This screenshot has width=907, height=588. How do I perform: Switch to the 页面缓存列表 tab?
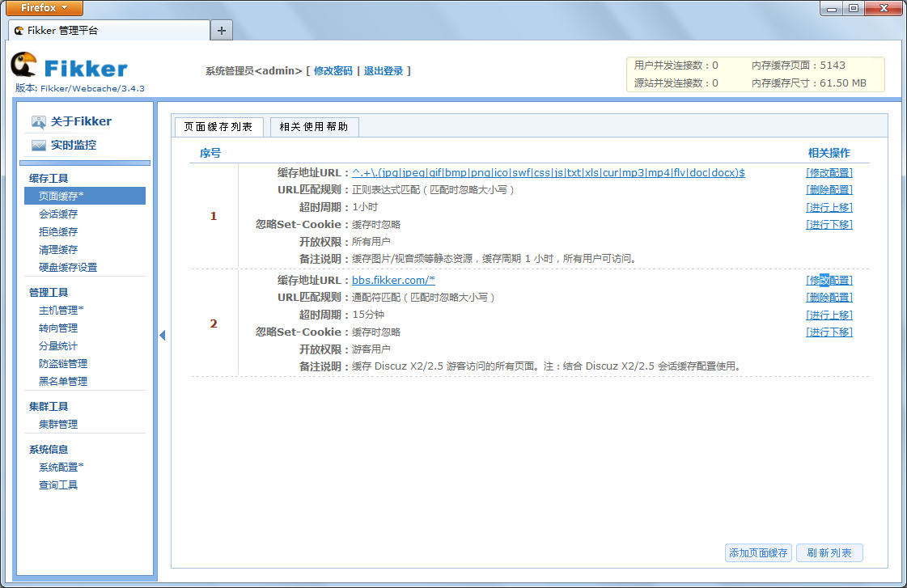click(218, 127)
